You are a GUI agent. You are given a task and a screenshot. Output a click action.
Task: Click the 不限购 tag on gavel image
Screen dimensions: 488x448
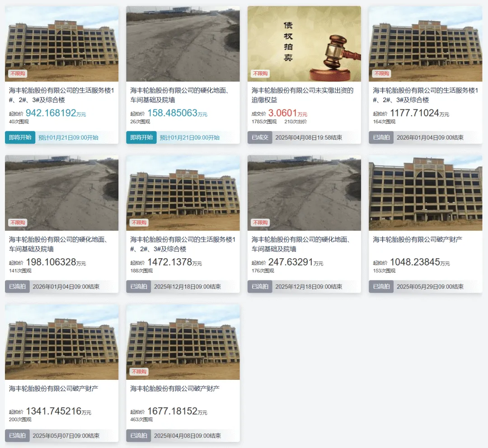click(x=261, y=74)
